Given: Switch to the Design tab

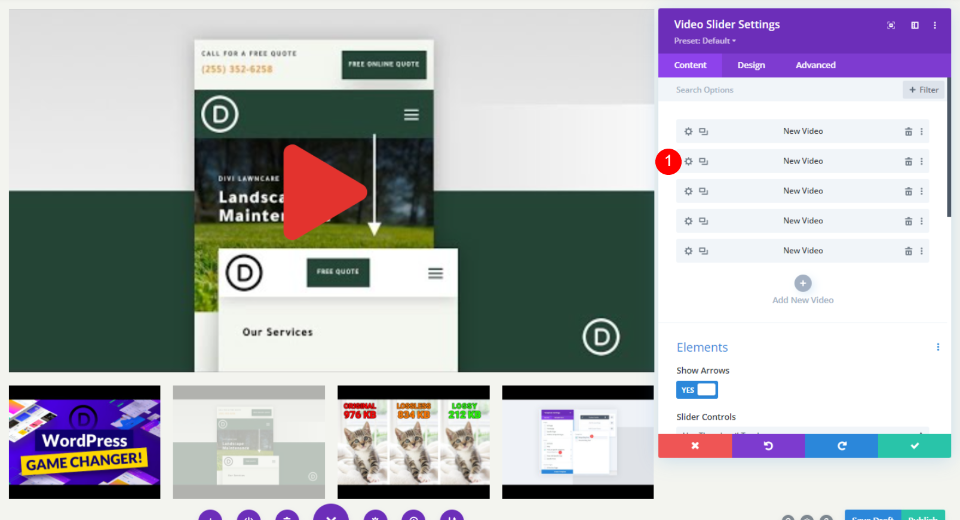Looking at the screenshot, I should [751, 65].
